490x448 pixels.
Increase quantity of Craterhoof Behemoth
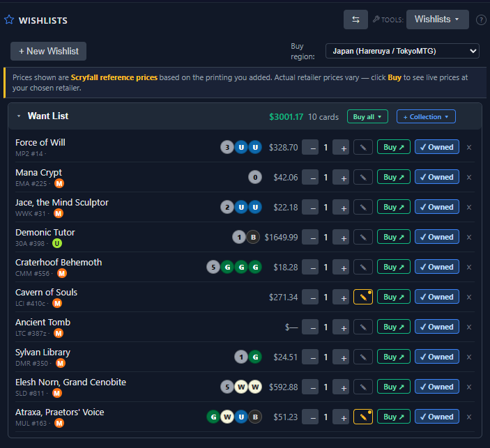point(341,268)
